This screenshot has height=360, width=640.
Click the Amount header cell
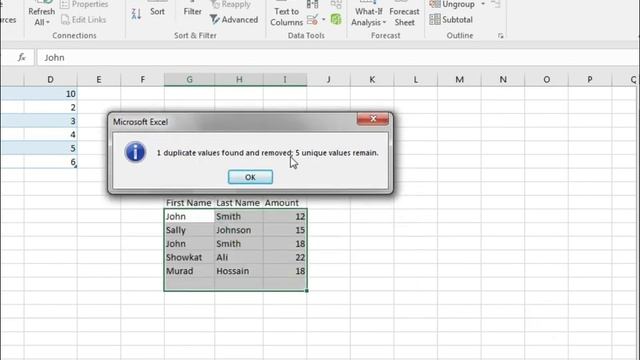coord(285,203)
